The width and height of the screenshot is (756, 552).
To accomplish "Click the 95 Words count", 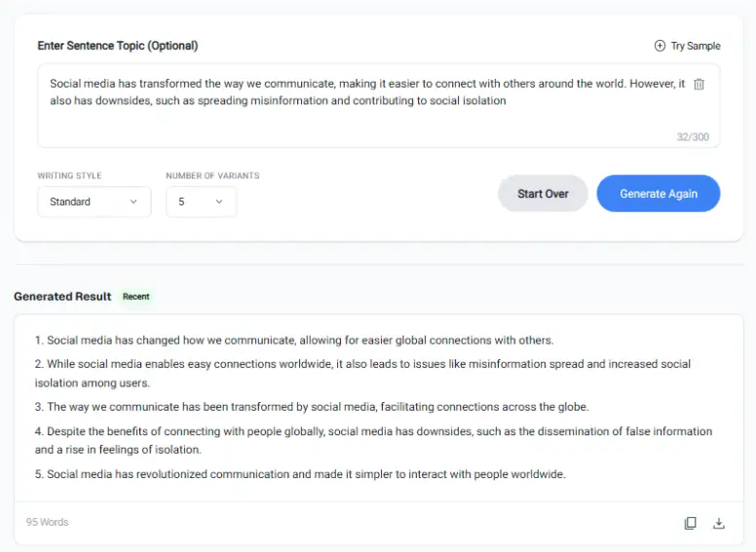I will pyautogui.click(x=47, y=522).
